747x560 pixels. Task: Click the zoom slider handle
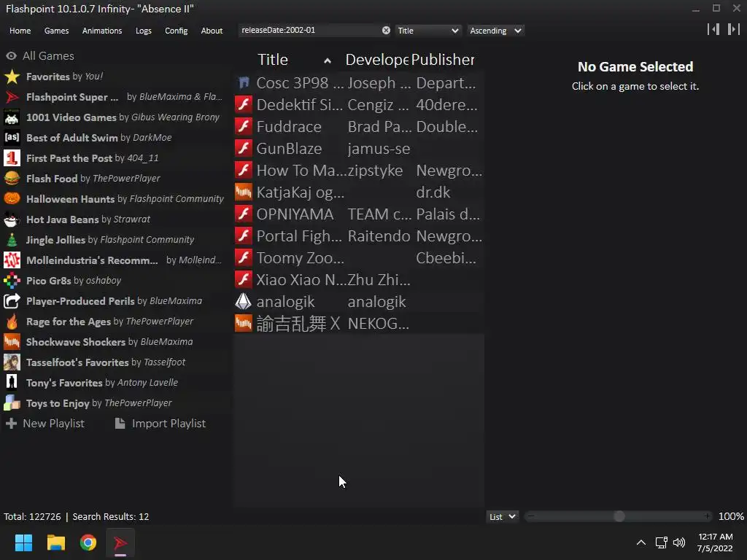tap(619, 516)
